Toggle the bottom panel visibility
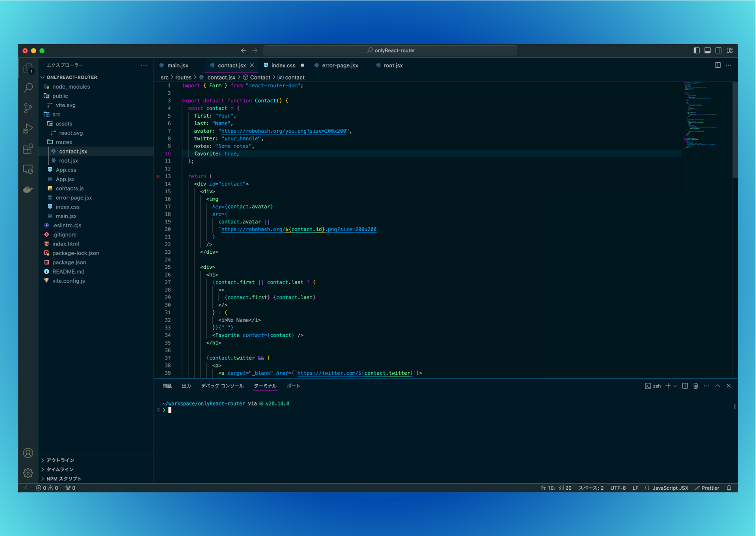 708,51
